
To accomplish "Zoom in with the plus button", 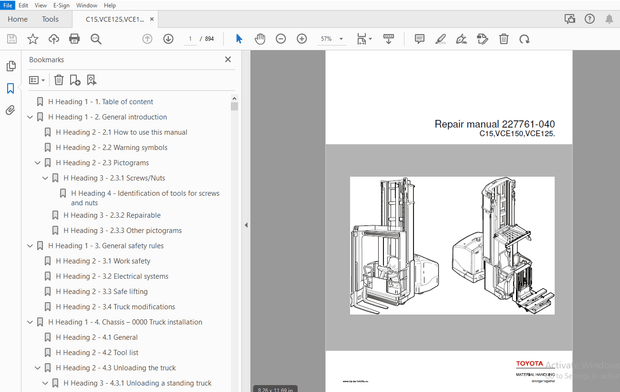I will click(x=302, y=39).
